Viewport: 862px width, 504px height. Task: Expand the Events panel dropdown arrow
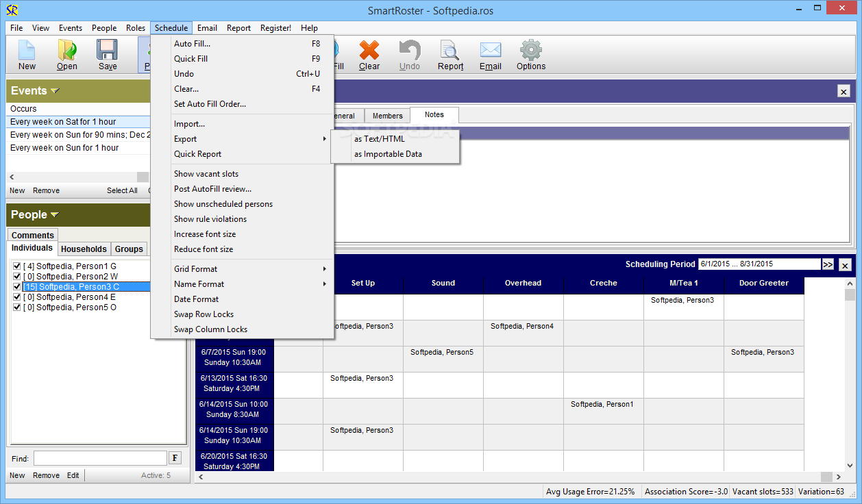(55, 91)
